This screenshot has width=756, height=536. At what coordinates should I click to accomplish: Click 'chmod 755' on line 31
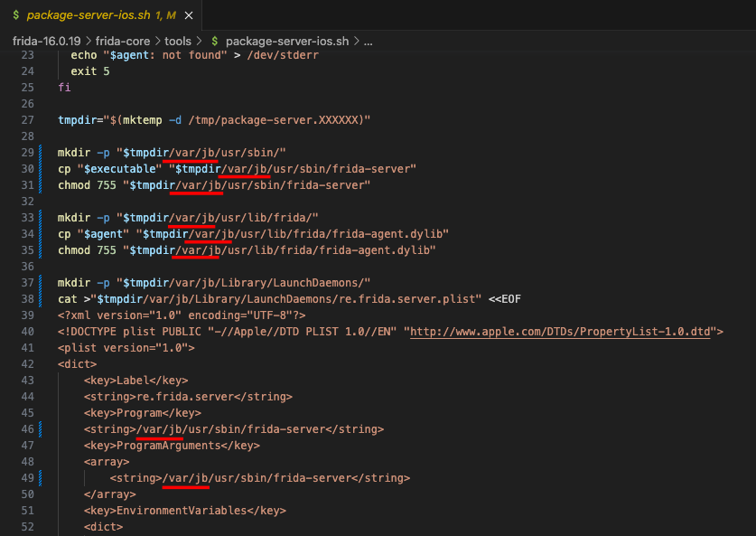click(x=87, y=185)
